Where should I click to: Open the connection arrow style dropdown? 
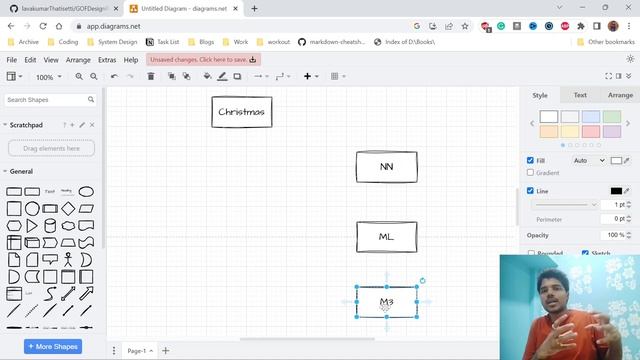(261, 76)
